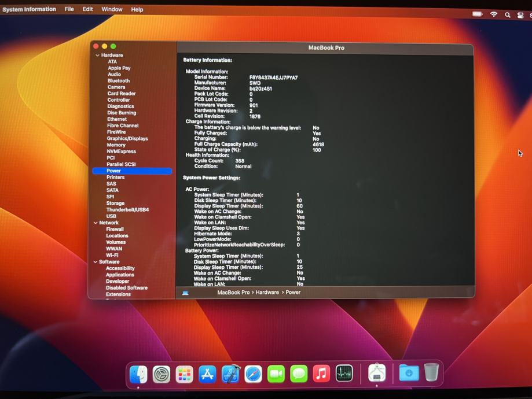Open Spotlight search from the menu bar
This screenshot has width=532, height=399.
point(508,15)
